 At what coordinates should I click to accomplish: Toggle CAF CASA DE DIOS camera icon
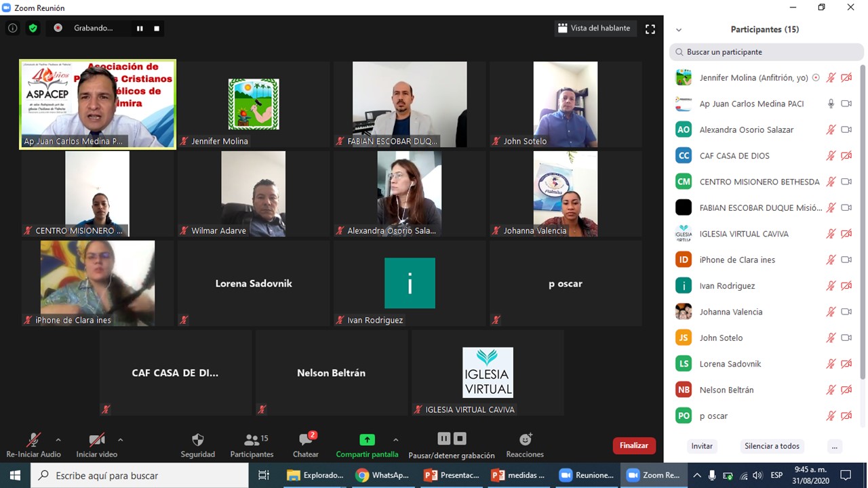(846, 156)
